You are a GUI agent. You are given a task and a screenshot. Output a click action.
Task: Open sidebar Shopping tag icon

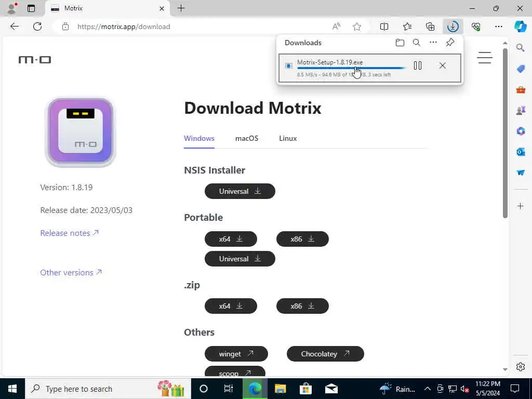click(x=521, y=69)
